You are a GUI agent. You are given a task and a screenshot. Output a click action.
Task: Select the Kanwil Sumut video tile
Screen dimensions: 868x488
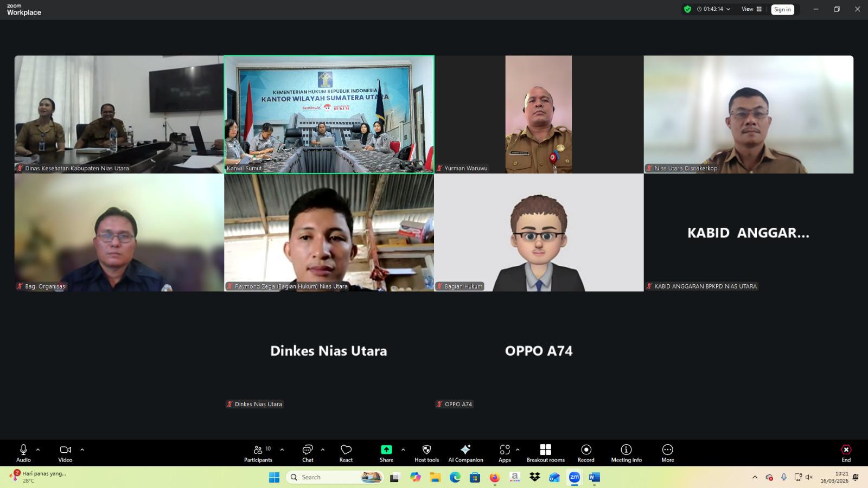coord(329,114)
